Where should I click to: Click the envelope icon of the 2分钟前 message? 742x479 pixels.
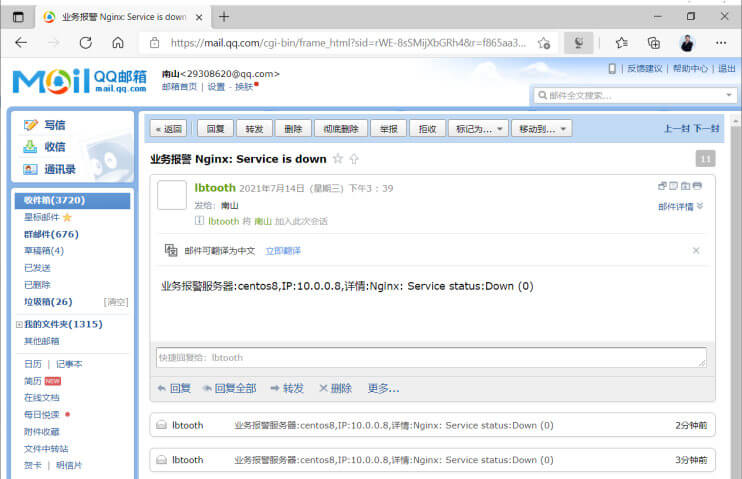pos(161,425)
